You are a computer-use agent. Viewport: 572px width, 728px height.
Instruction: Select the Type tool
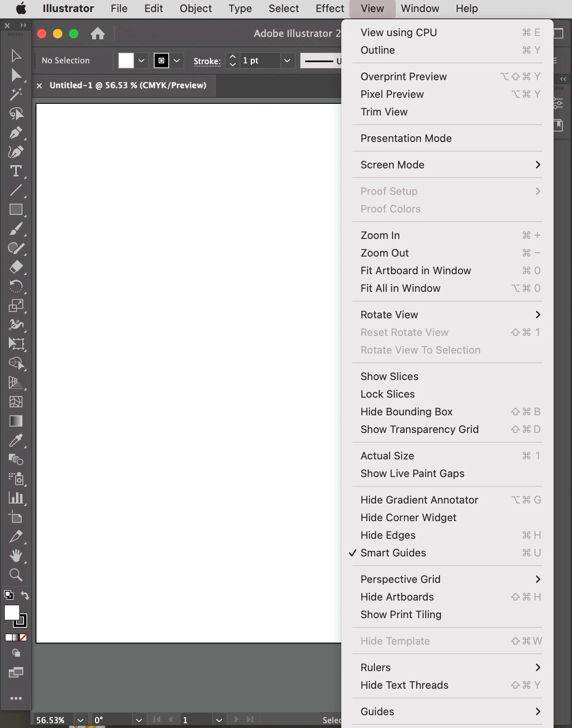(x=16, y=171)
